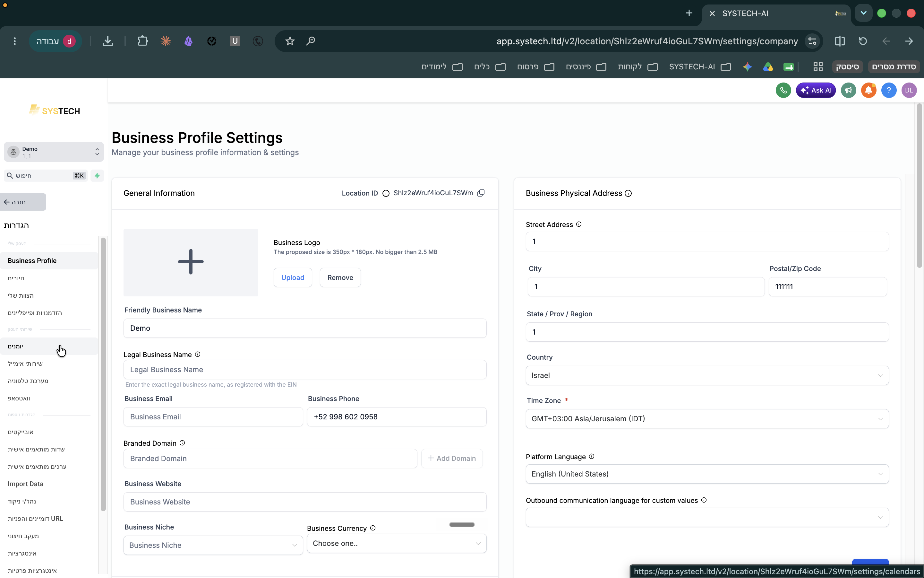Click the סדרת מסרים bookmark
Image resolution: width=924 pixels, height=578 pixels.
pyautogui.click(x=894, y=67)
